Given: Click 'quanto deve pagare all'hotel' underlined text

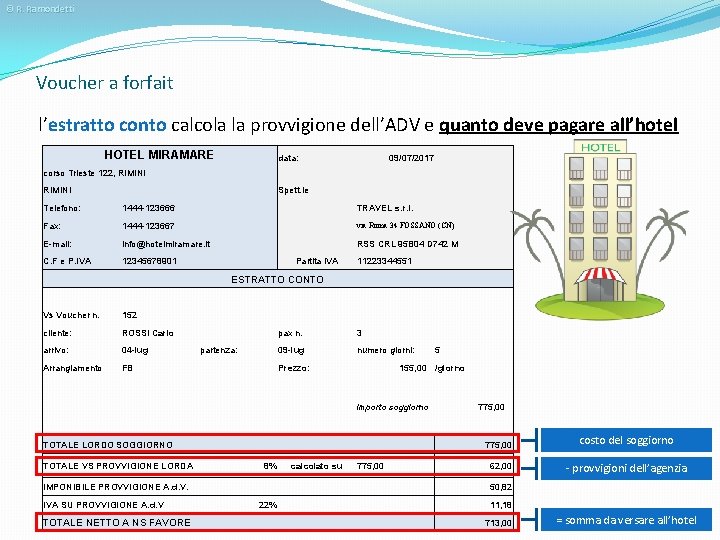Looking at the screenshot, I should pos(558,125).
